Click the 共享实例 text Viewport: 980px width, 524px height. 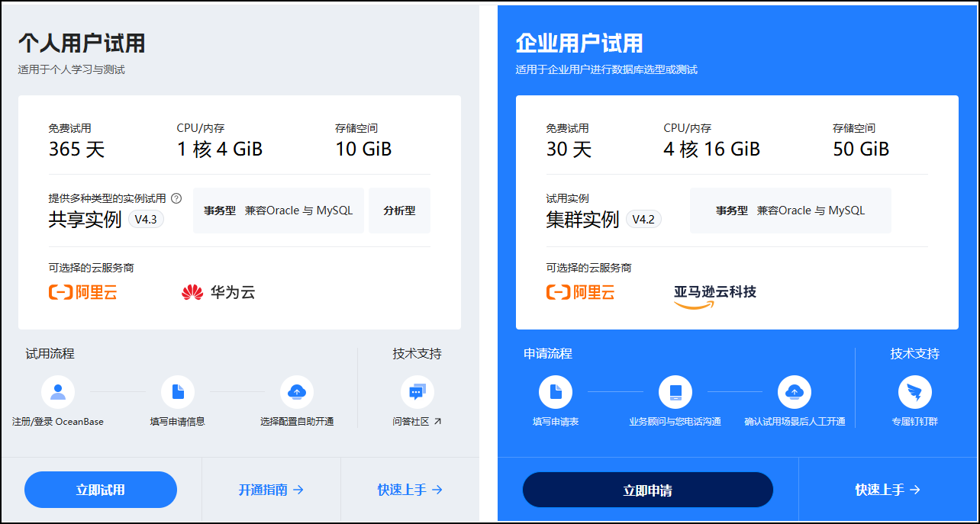[85, 220]
